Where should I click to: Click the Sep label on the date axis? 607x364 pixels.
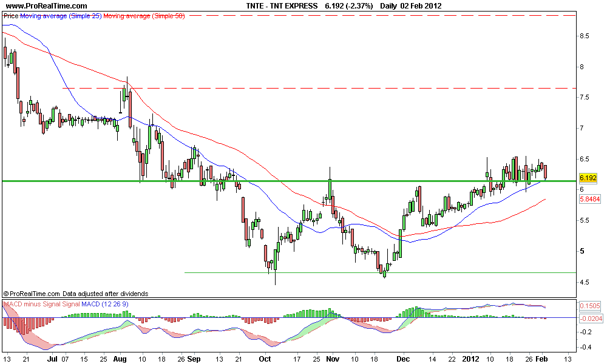click(x=194, y=359)
